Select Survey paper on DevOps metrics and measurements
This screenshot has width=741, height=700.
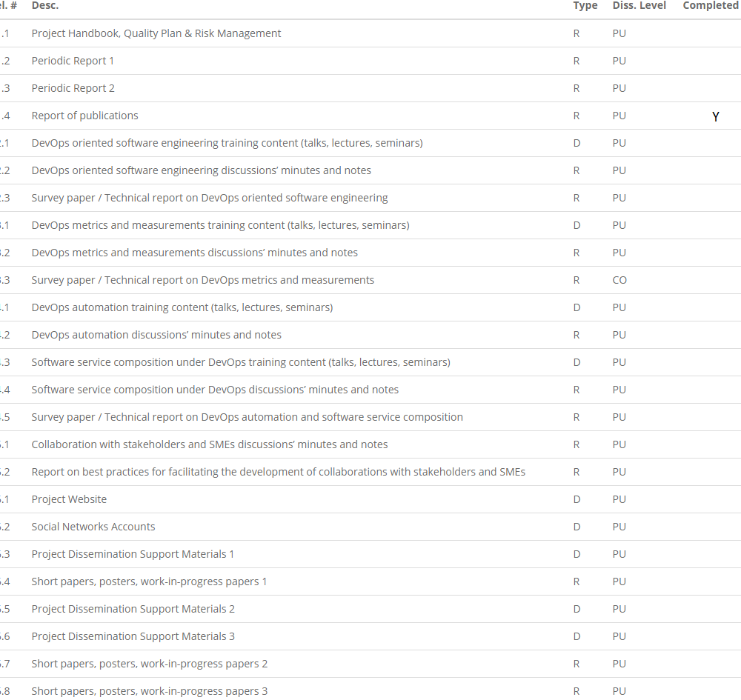tap(202, 280)
